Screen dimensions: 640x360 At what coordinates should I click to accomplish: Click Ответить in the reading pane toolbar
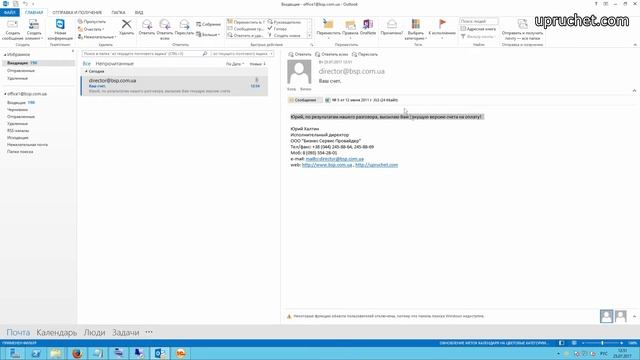(300, 54)
